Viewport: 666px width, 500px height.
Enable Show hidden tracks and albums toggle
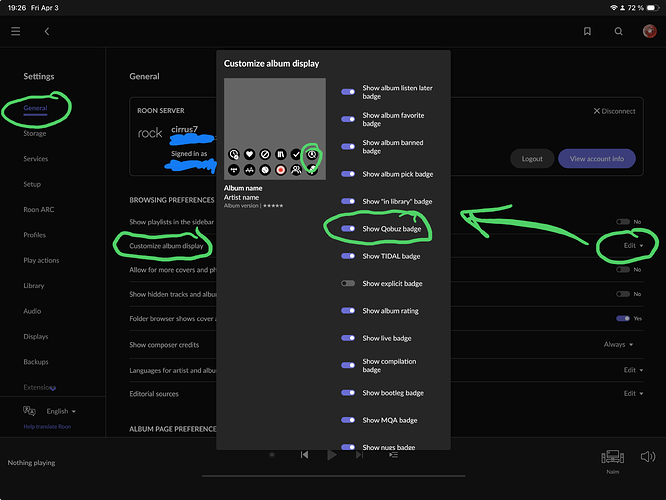(x=623, y=294)
